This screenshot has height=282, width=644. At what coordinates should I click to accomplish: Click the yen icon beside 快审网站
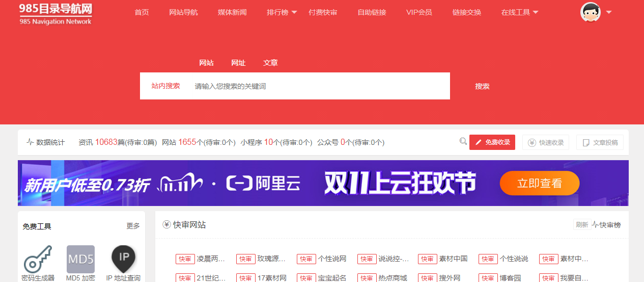click(x=166, y=224)
